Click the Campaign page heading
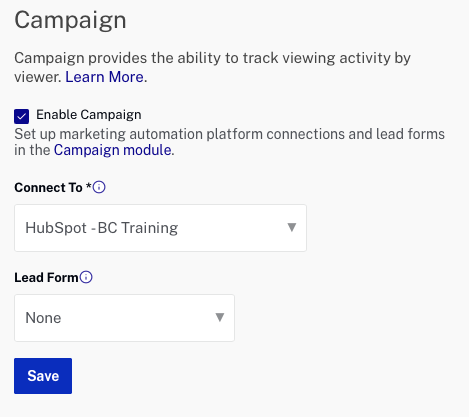 (70, 20)
